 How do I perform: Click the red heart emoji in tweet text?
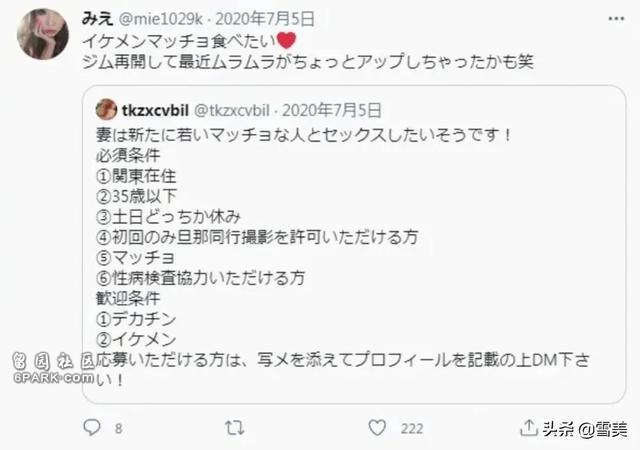tap(286, 40)
